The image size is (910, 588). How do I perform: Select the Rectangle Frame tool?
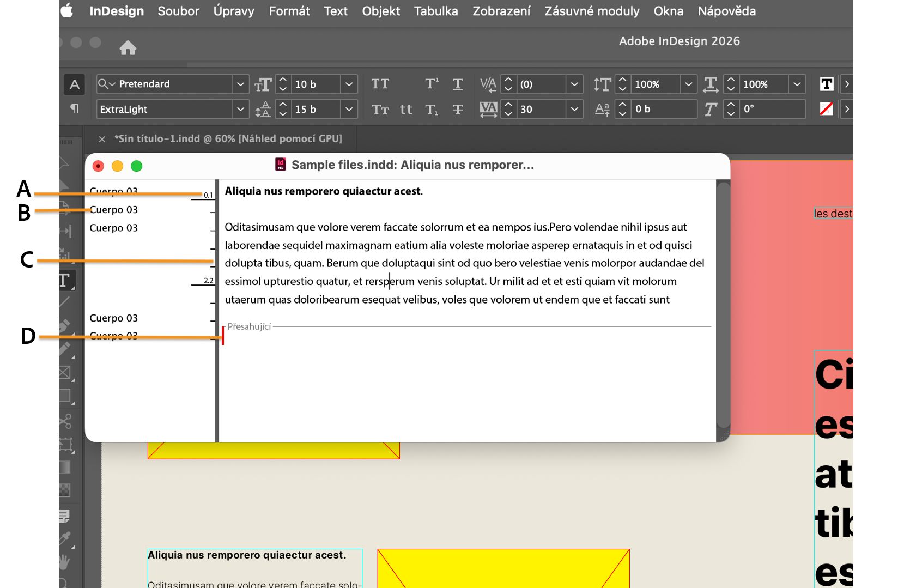click(65, 373)
